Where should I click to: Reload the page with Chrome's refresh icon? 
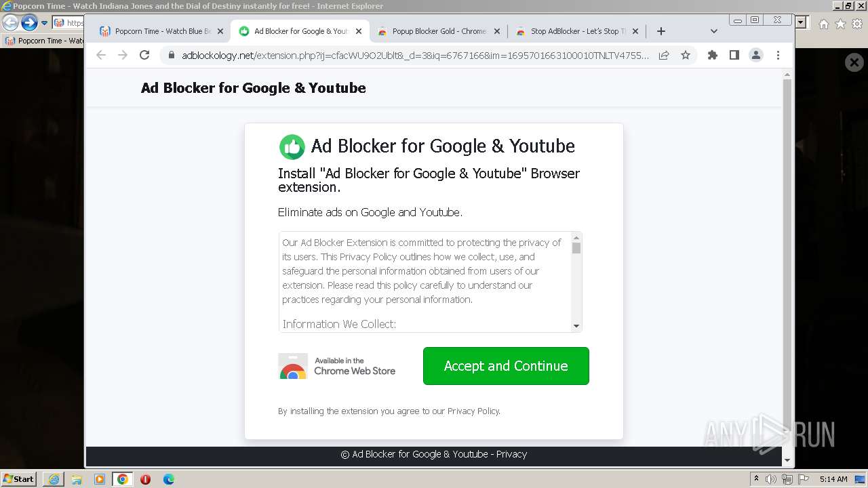coord(144,55)
